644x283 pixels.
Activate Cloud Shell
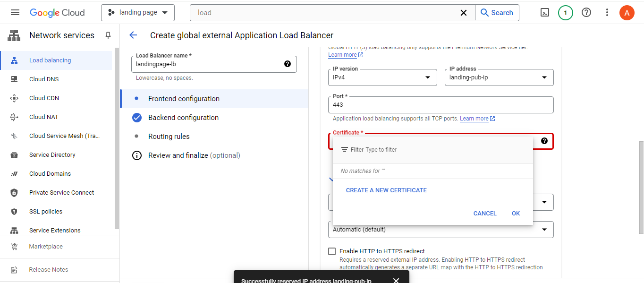[544, 12]
